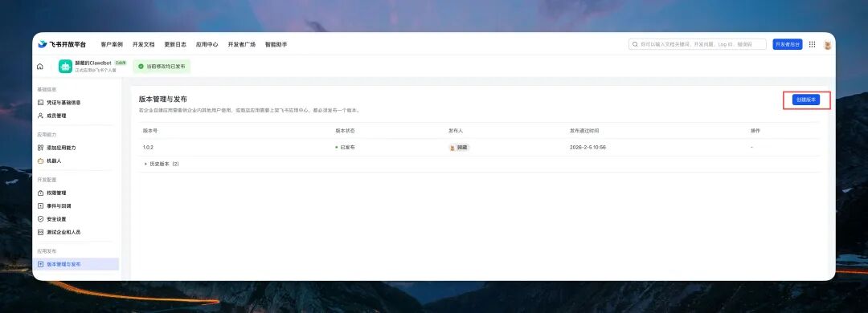Click the blue 创建版本 button

click(805, 100)
